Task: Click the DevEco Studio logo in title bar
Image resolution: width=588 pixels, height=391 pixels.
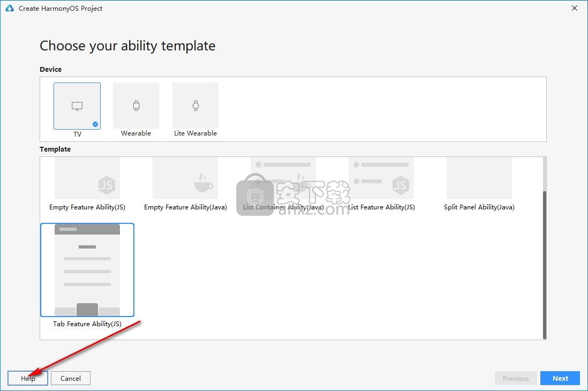Action: (x=10, y=8)
